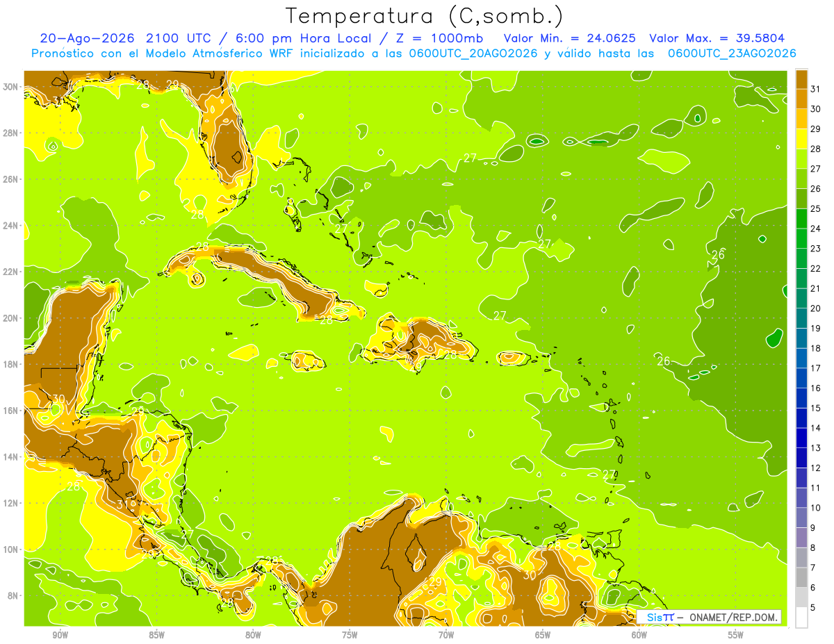Select the 65W longitude axis label
Screen dimensions: 834x644
click(543, 635)
